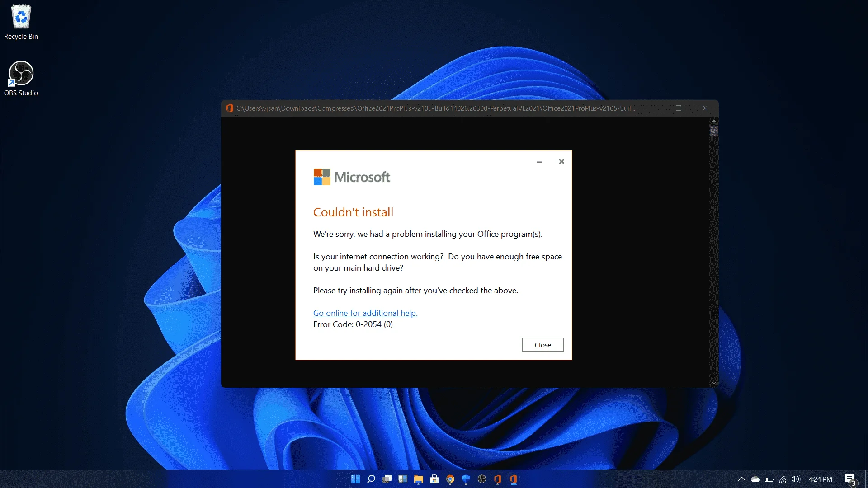Launch Microsoft Store from the taskbar

(434, 479)
